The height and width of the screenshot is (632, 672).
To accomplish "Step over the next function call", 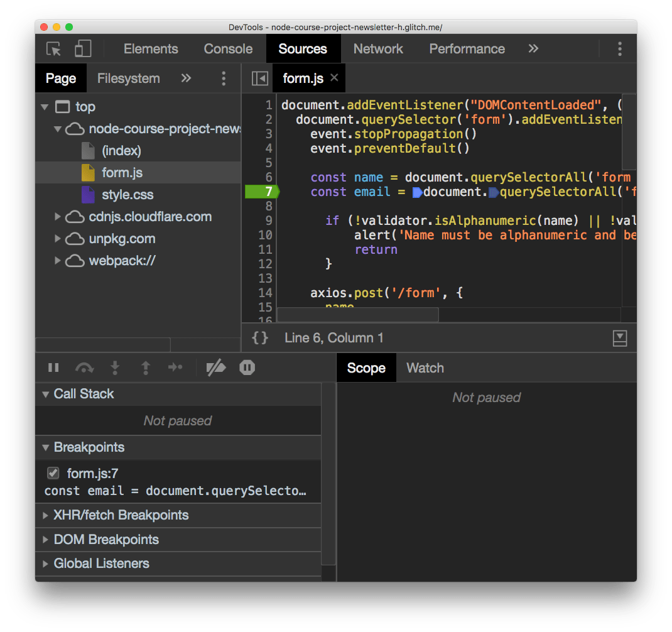I will click(84, 368).
